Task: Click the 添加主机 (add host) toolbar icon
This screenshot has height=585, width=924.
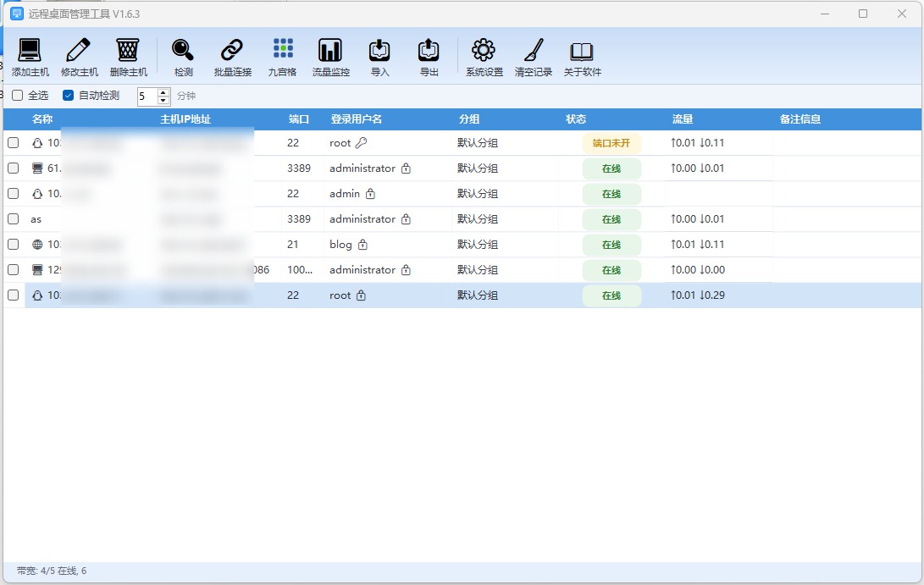Action: 30,57
